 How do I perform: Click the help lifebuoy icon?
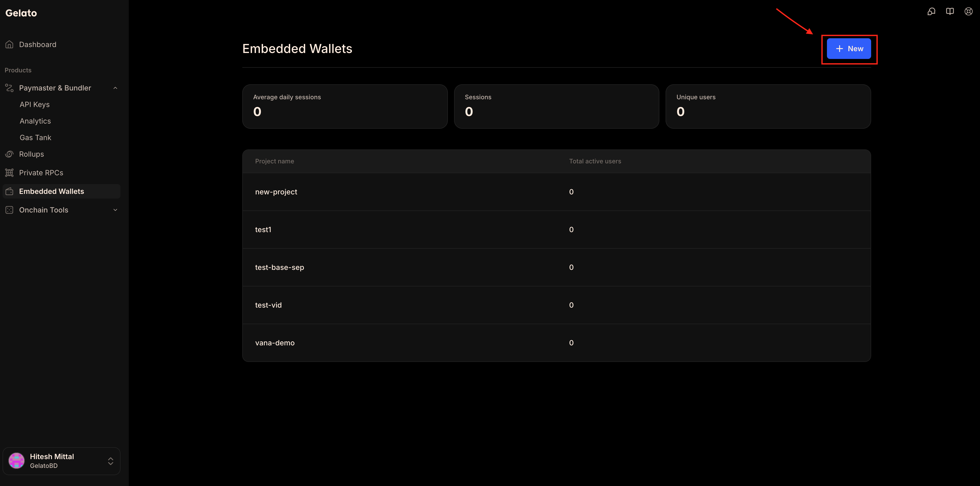pos(969,11)
